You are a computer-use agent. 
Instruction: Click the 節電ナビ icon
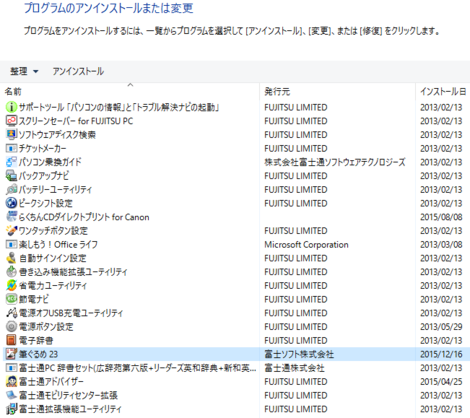coord(11,299)
